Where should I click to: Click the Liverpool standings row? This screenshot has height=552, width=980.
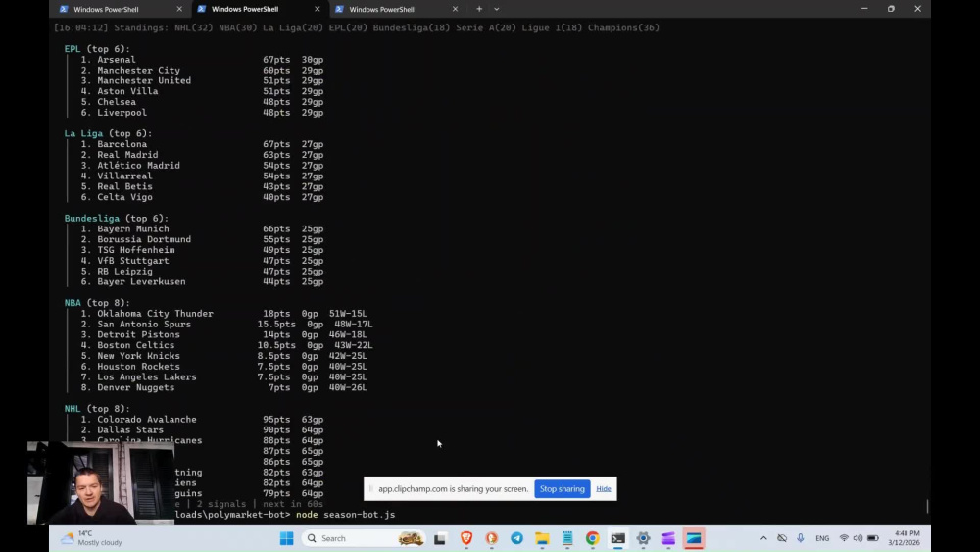click(202, 113)
